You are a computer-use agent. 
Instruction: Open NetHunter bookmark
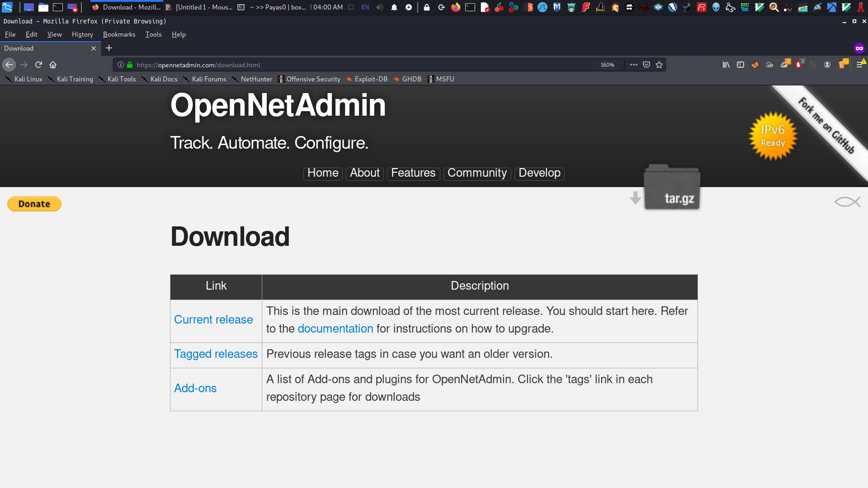tap(252, 79)
